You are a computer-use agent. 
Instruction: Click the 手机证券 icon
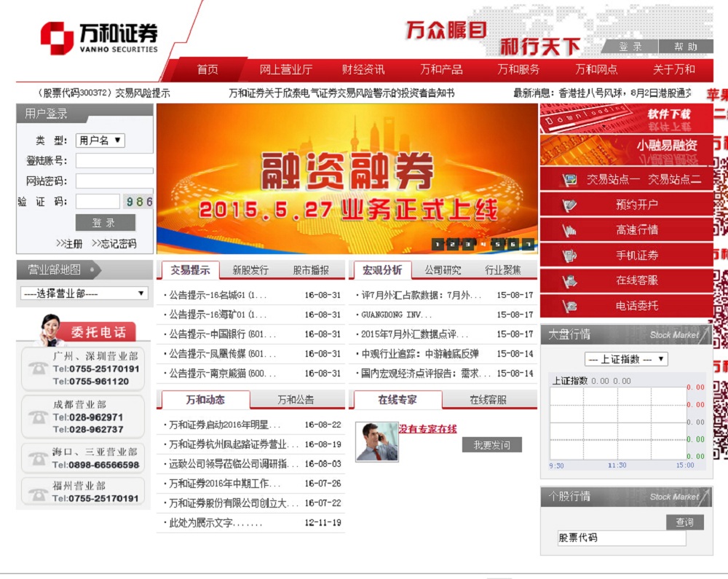coord(570,256)
